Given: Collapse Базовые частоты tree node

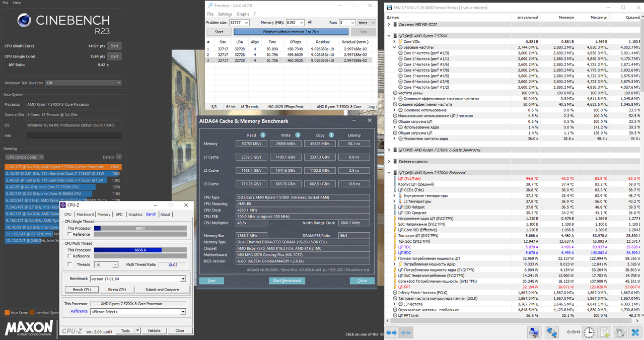Looking at the screenshot, I should click(x=395, y=47).
